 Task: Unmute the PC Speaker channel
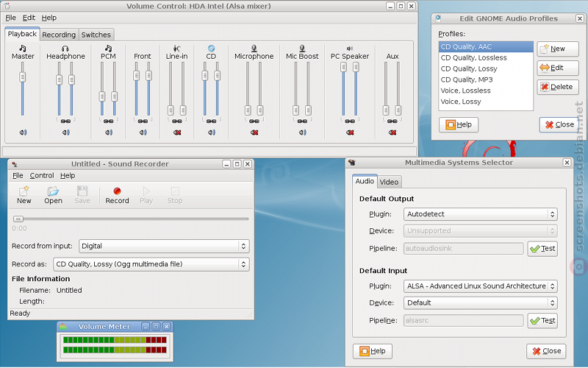350,132
